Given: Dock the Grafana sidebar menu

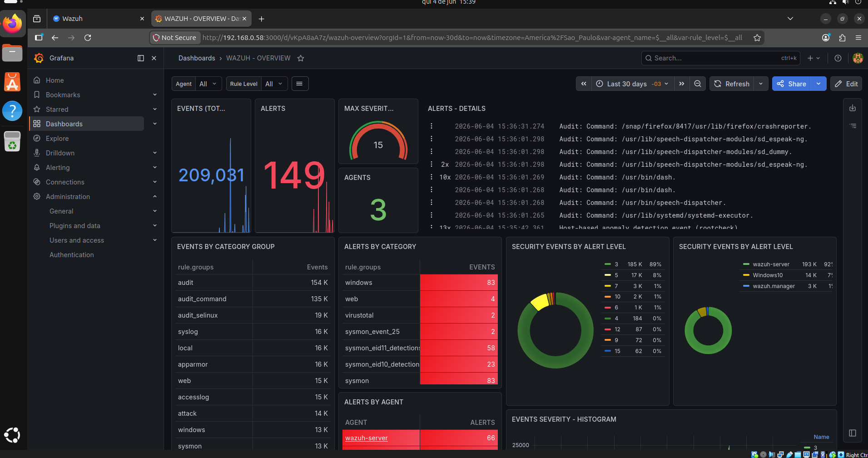Looking at the screenshot, I should 141,58.
